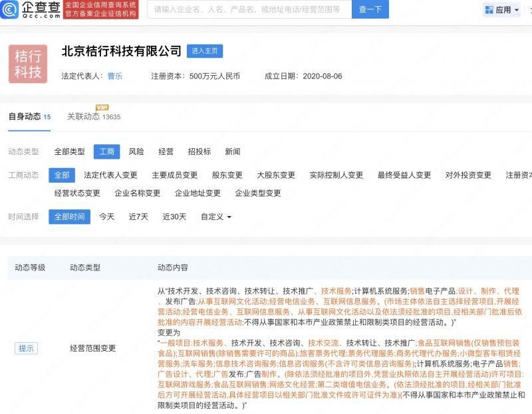
Task: Click the VIP badge on 关联动态
Action: (x=102, y=108)
